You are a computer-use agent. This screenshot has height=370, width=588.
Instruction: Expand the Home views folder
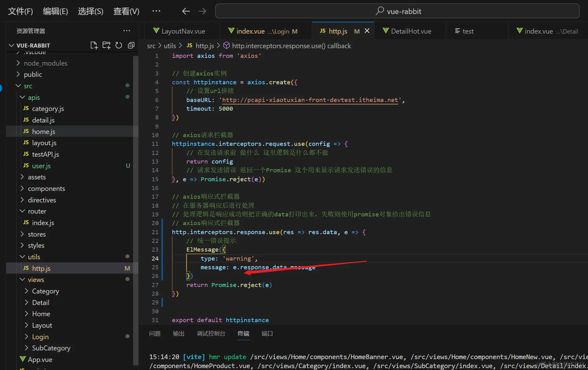click(41, 314)
